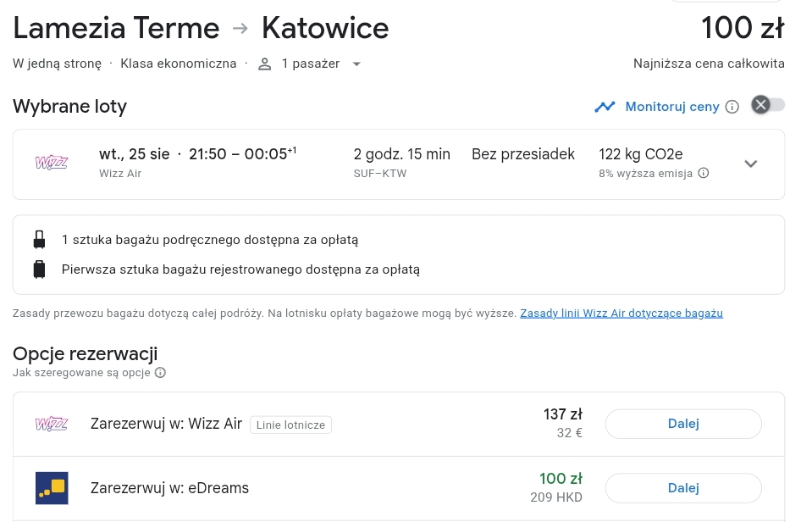Click the passenger person icon
This screenshot has width=812, height=522.
pos(265,64)
